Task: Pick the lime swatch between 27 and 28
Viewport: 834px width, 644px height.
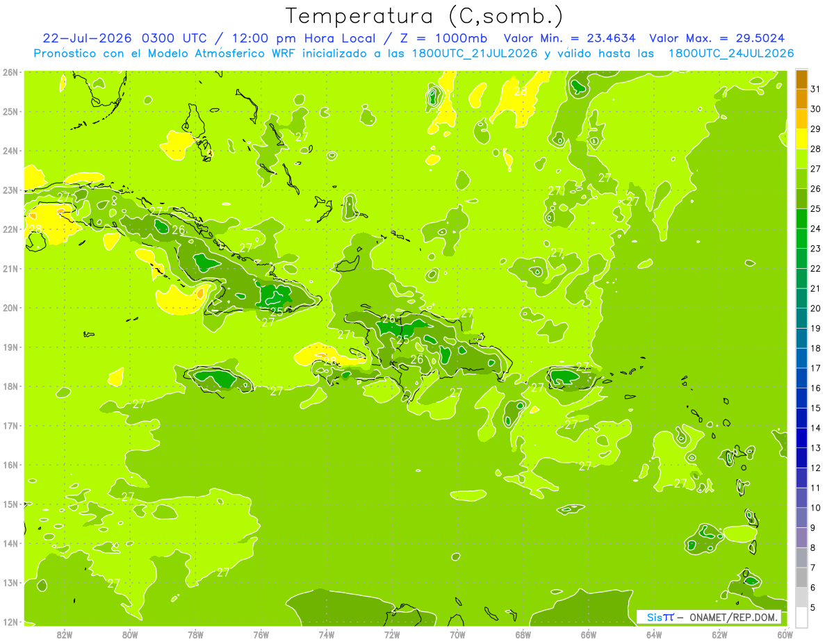Action: [801, 159]
